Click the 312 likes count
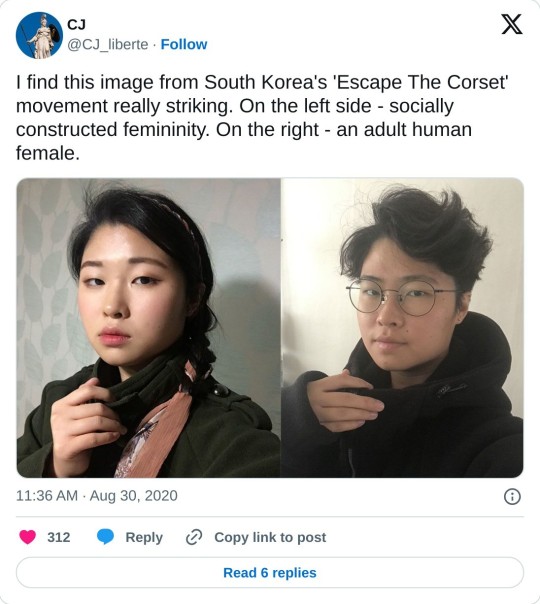 click(59, 537)
